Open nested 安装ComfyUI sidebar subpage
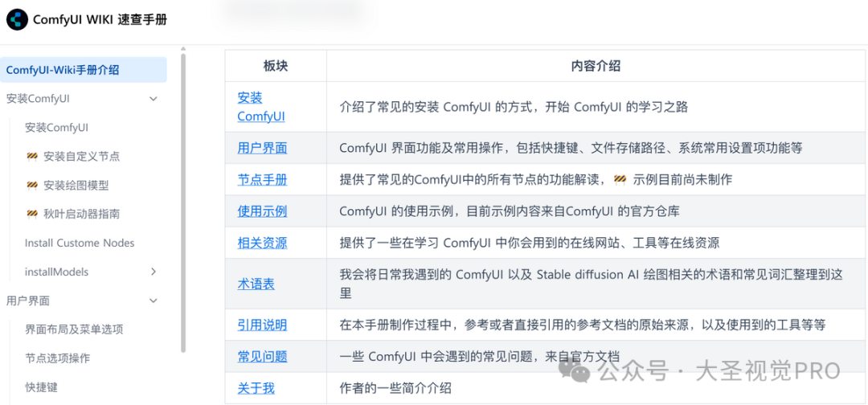868x405 pixels. [56, 128]
